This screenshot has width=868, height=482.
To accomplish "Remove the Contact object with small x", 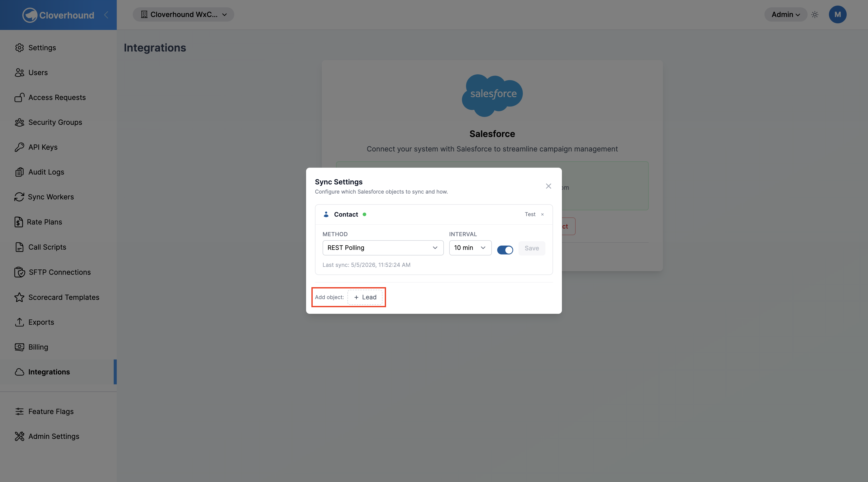I will pyautogui.click(x=543, y=215).
